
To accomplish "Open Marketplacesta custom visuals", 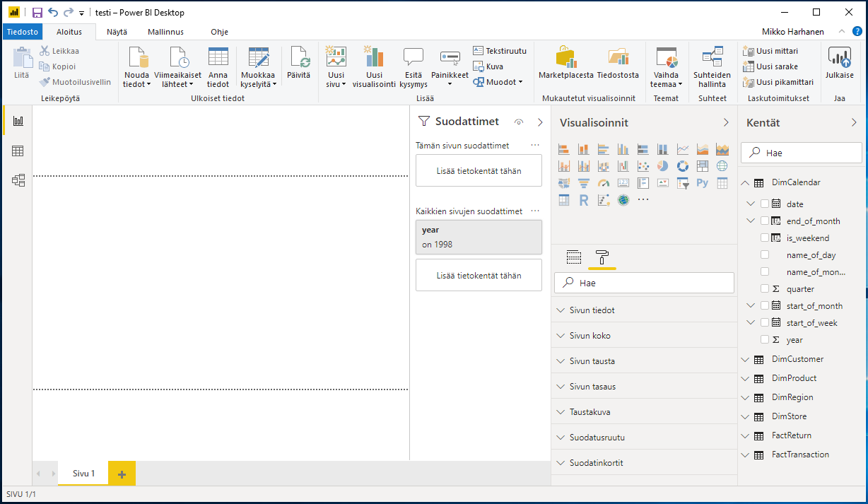I will 566,63.
